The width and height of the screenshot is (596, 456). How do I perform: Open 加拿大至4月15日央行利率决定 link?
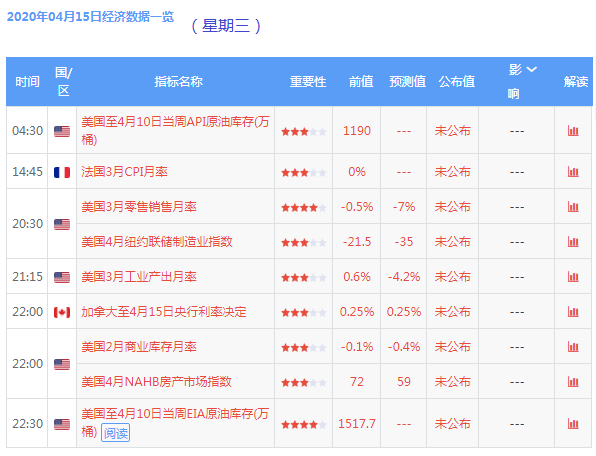pyautogui.click(x=164, y=312)
